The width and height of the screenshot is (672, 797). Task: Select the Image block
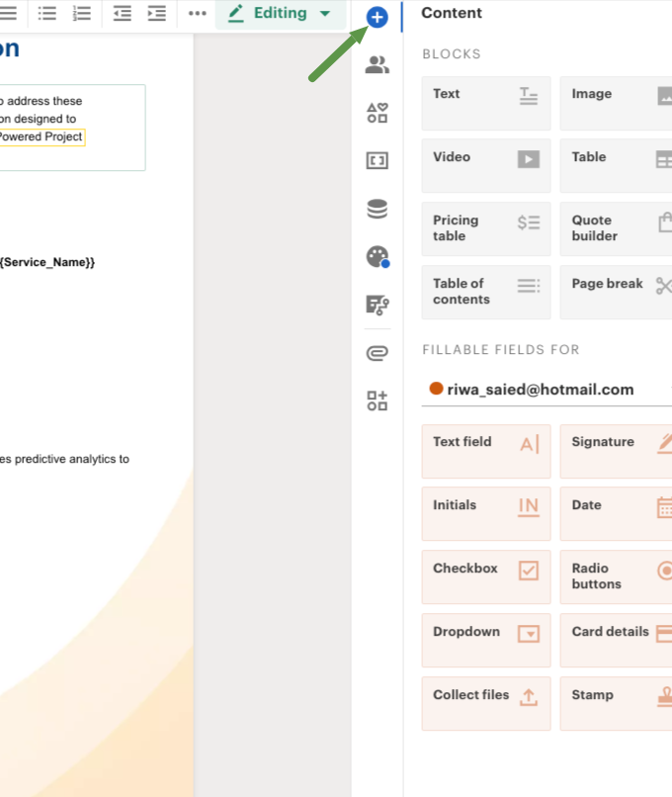[616, 103]
